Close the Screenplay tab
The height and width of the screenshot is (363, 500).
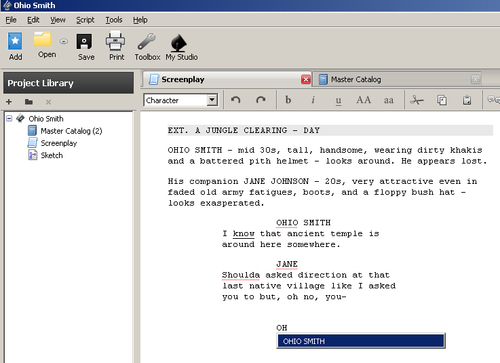click(306, 79)
